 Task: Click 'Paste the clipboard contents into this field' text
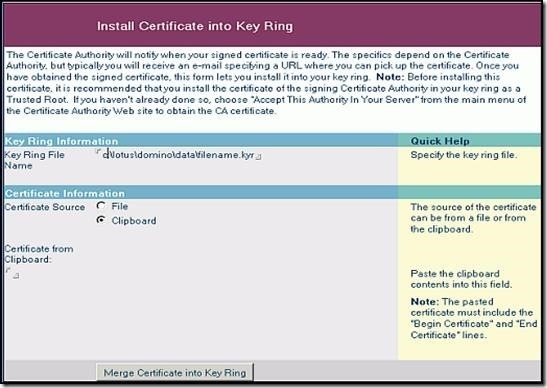coord(461,279)
